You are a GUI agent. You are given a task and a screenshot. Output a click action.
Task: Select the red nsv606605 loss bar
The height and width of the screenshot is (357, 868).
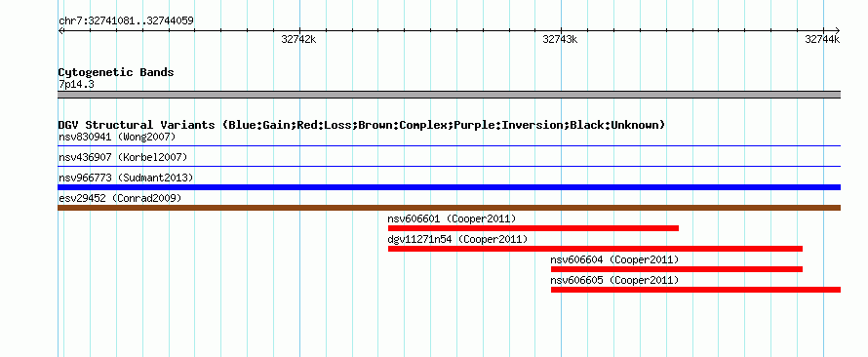coord(695,290)
